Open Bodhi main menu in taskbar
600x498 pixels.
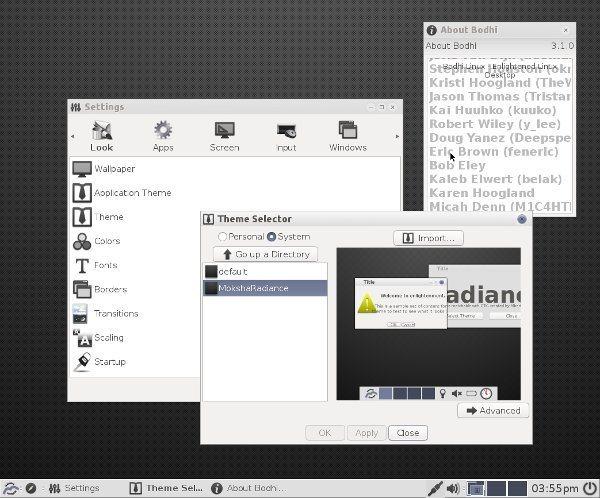(11, 488)
